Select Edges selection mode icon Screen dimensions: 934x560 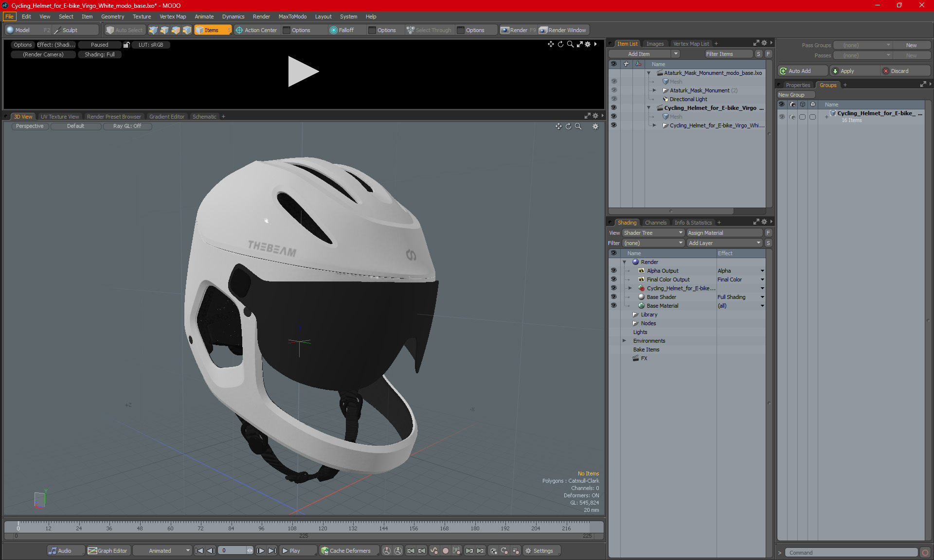(164, 30)
